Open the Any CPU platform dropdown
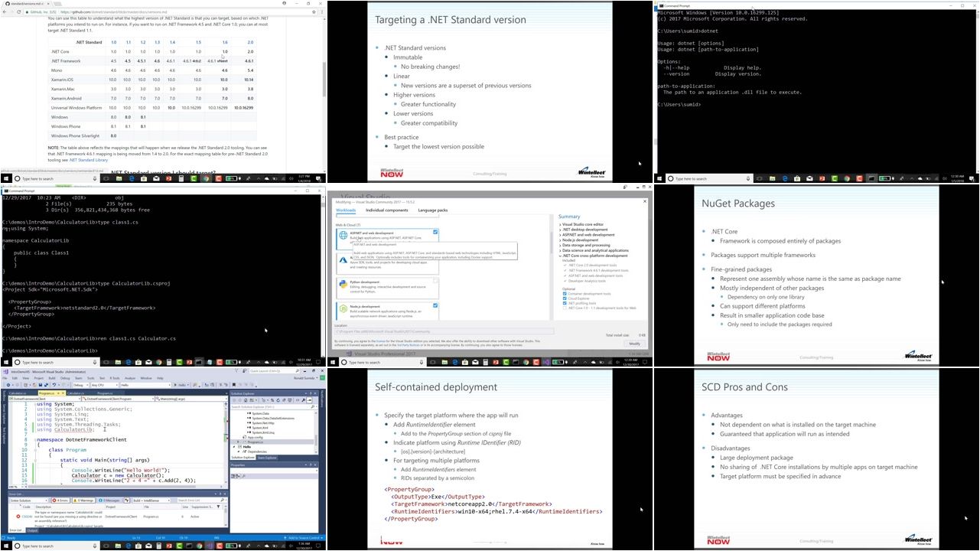 pyautogui.click(x=105, y=385)
